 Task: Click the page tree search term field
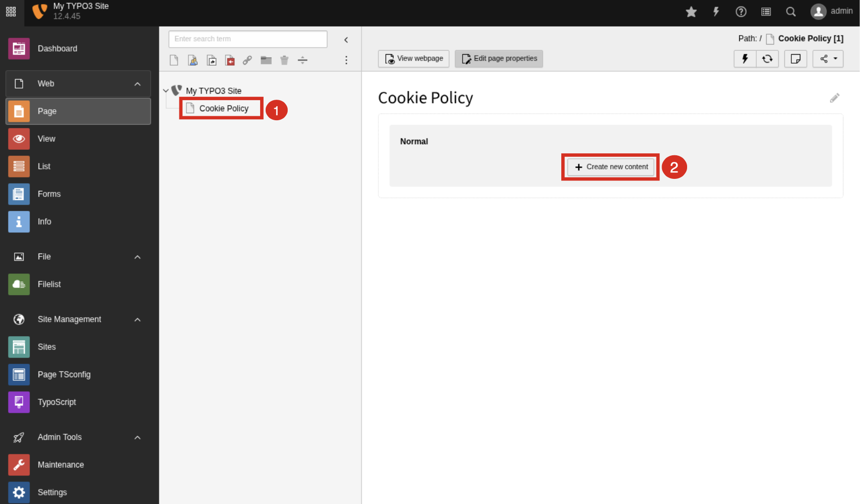pyautogui.click(x=248, y=39)
